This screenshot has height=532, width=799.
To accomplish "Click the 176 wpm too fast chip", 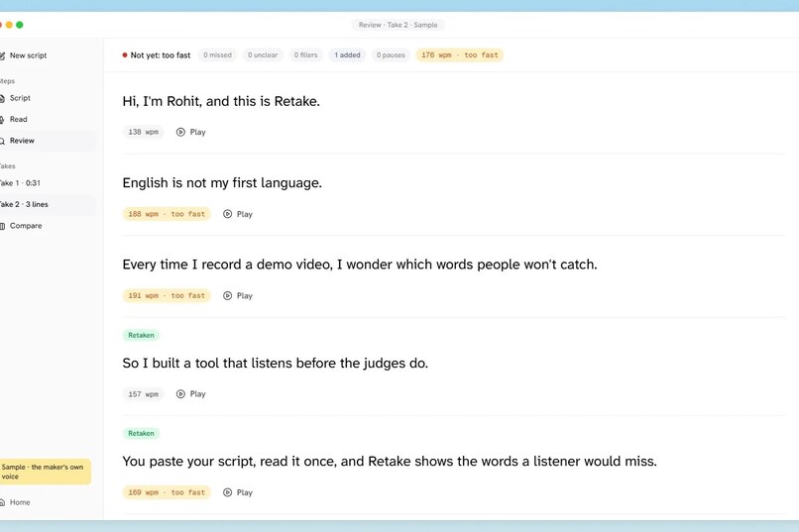I will pos(460,54).
